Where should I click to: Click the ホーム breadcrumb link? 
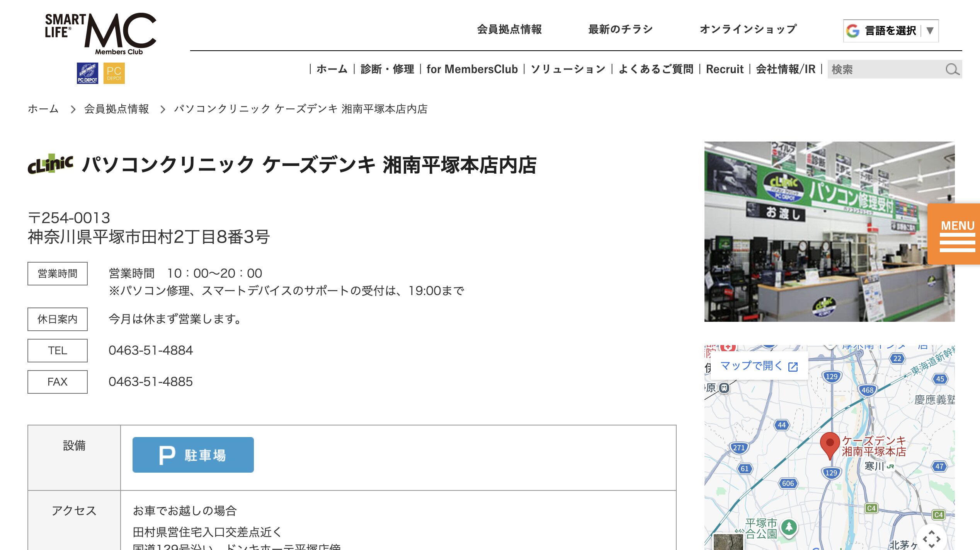(43, 109)
